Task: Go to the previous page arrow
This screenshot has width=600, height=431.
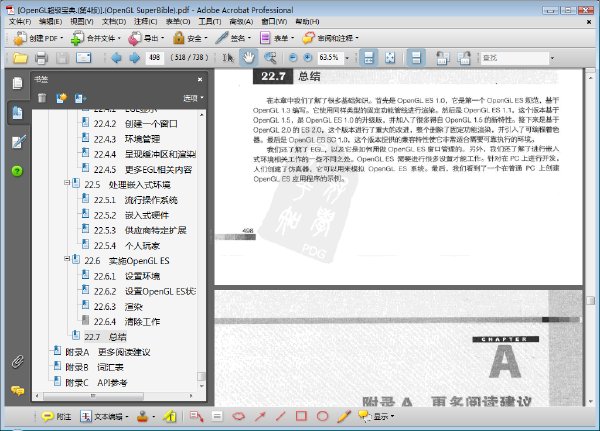Action: tap(116, 58)
